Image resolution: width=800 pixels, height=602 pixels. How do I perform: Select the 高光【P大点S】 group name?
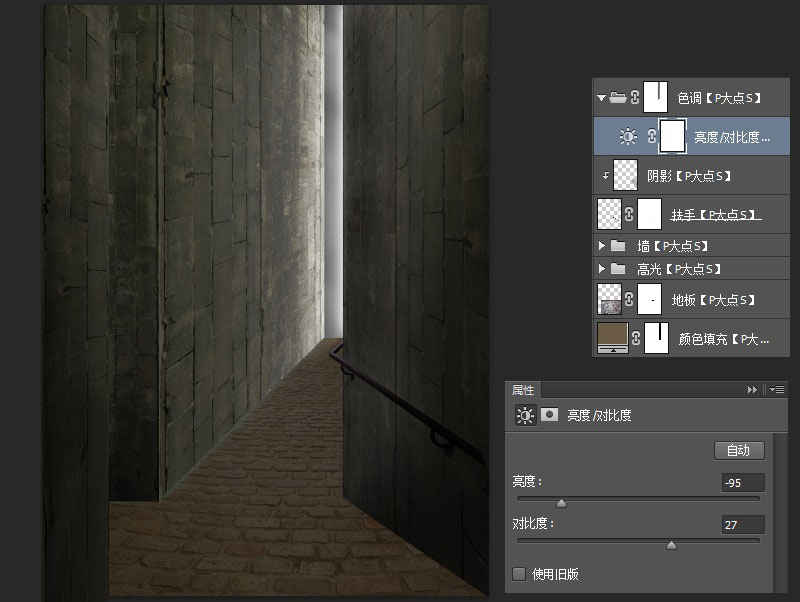tap(679, 269)
